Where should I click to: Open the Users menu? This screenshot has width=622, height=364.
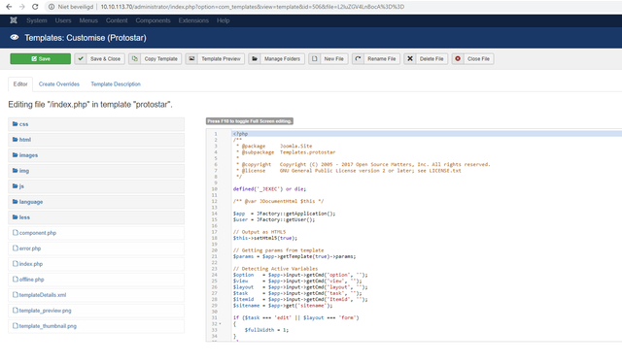click(63, 20)
